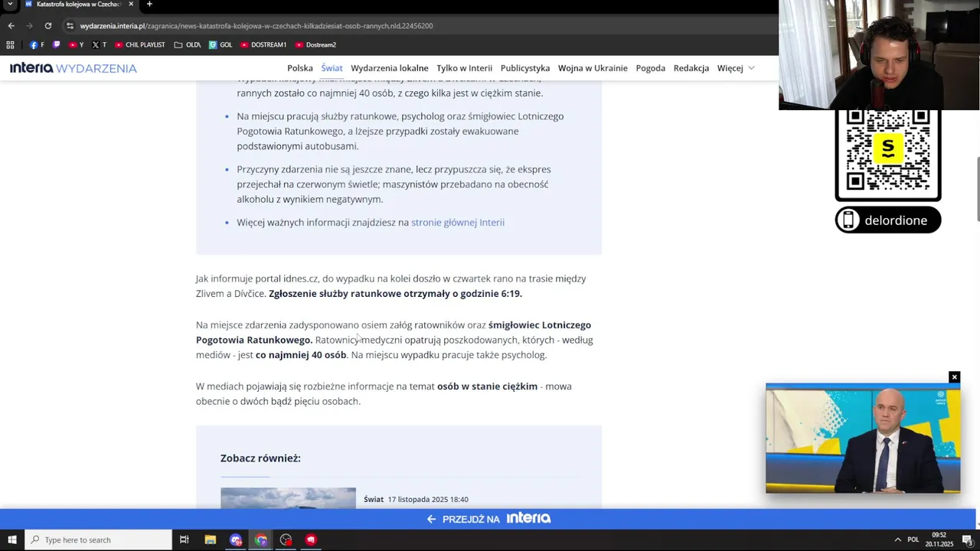Click 'PRZEJDŹ NA interia' bottom bar
The width and height of the screenshot is (980, 551).
click(x=488, y=519)
